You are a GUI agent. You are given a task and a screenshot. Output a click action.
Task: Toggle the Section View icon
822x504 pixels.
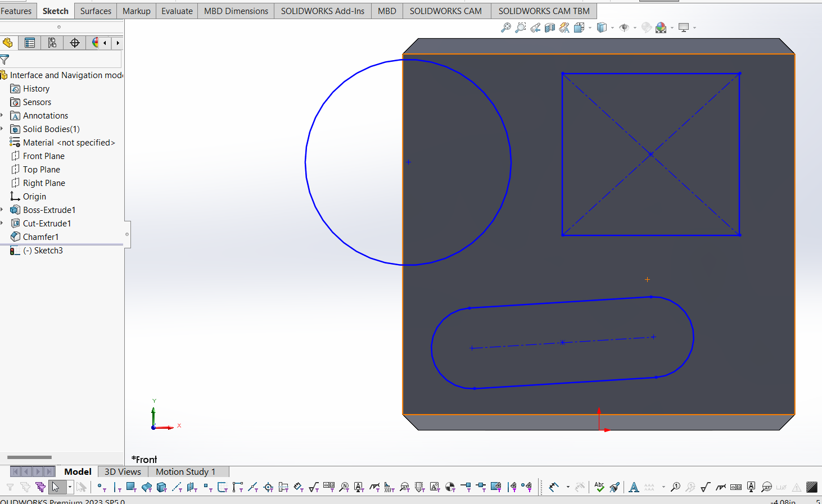click(x=550, y=28)
